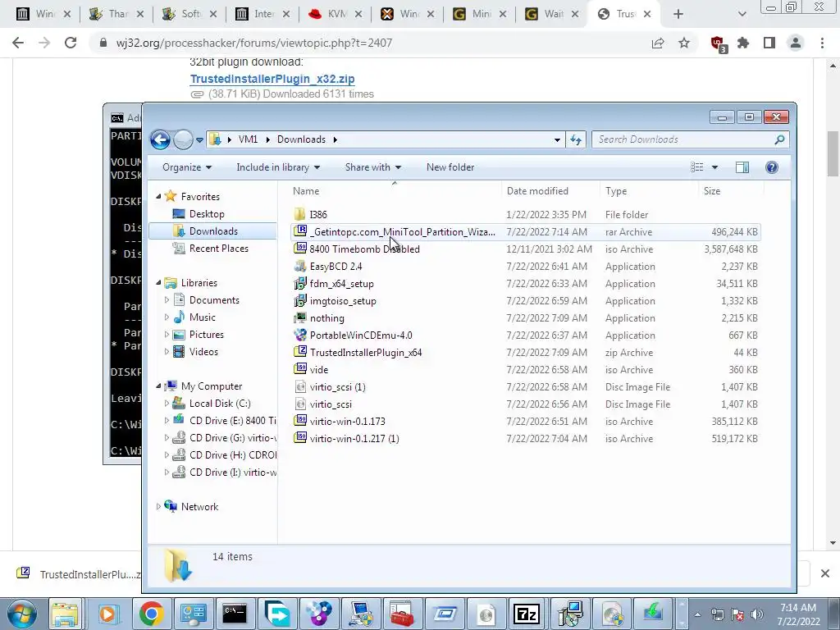The image size is (840, 630).
Task: Close the Chrome download bar
Action: pos(825,573)
